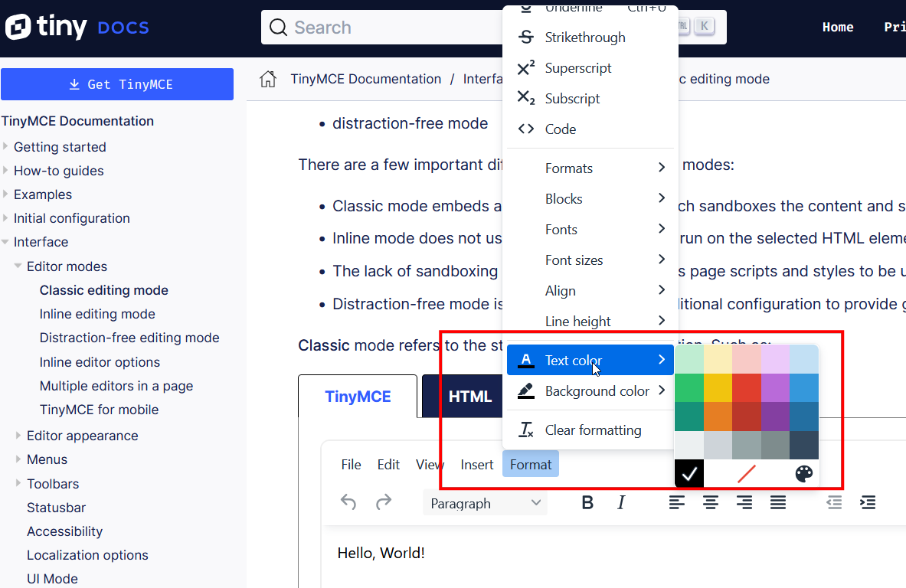Open Accessibility documentation page
The height and width of the screenshot is (588, 906).
[64, 531]
